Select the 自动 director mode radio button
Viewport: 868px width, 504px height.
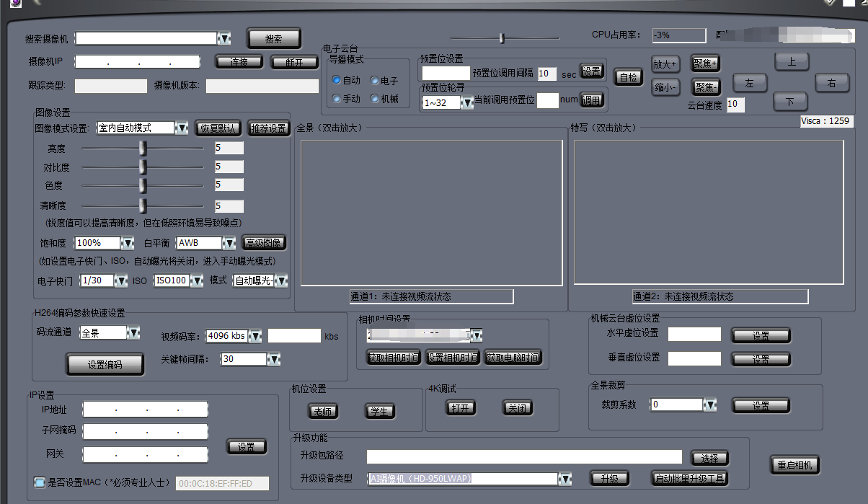(337, 80)
